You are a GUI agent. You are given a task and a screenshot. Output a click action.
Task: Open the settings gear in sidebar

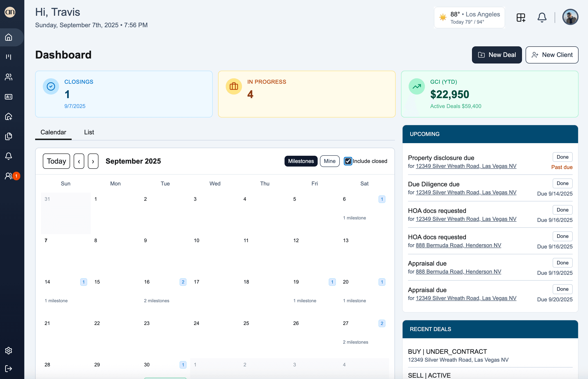9,350
